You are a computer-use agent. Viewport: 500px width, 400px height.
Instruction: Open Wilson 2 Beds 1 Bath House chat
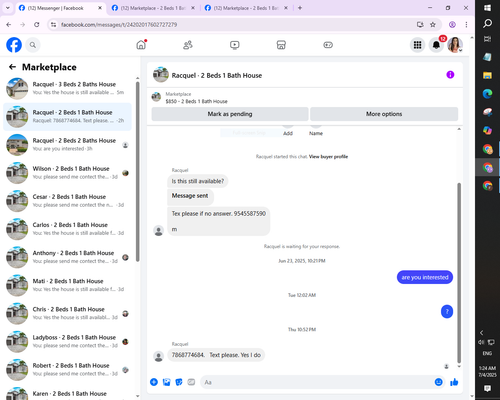pyautogui.click(x=67, y=173)
